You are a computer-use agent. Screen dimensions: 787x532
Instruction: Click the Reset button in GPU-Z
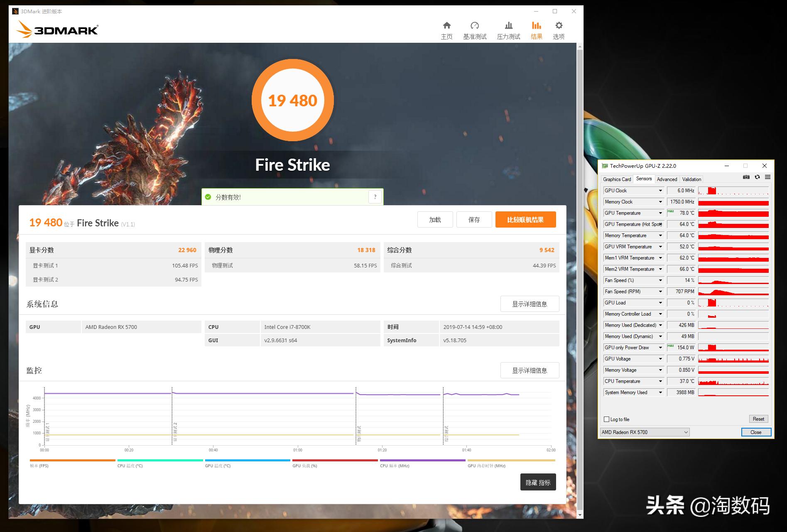(758, 419)
